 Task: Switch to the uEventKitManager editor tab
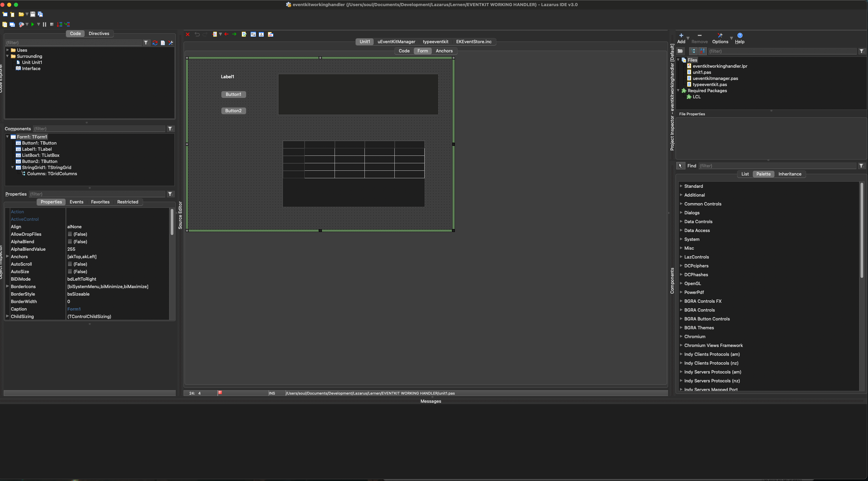pyautogui.click(x=396, y=42)
